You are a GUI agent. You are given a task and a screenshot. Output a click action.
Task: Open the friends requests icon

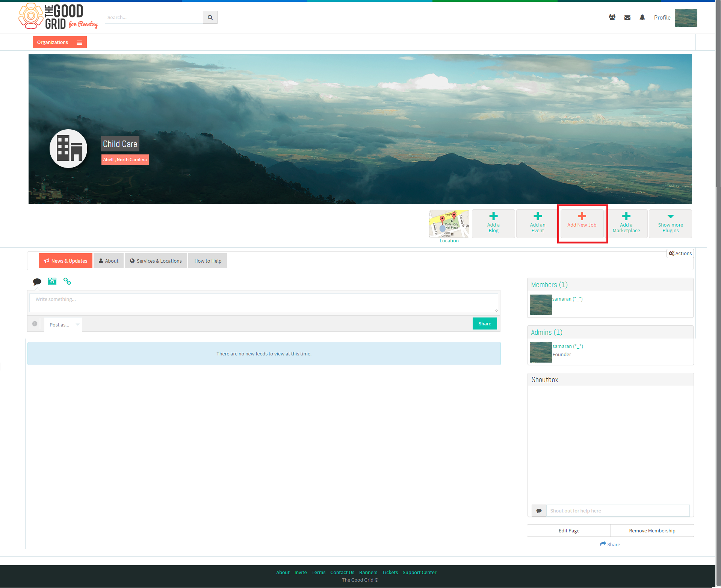612,17
